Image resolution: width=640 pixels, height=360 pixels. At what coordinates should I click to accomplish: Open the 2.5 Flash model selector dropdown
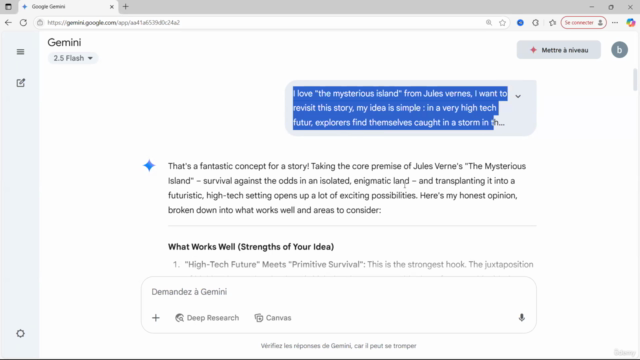pos(73,58)
